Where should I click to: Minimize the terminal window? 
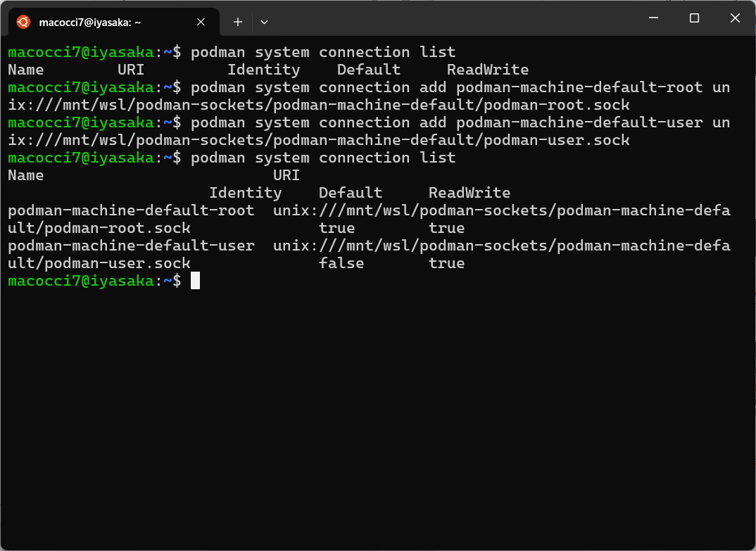click(x=653, y=18)
